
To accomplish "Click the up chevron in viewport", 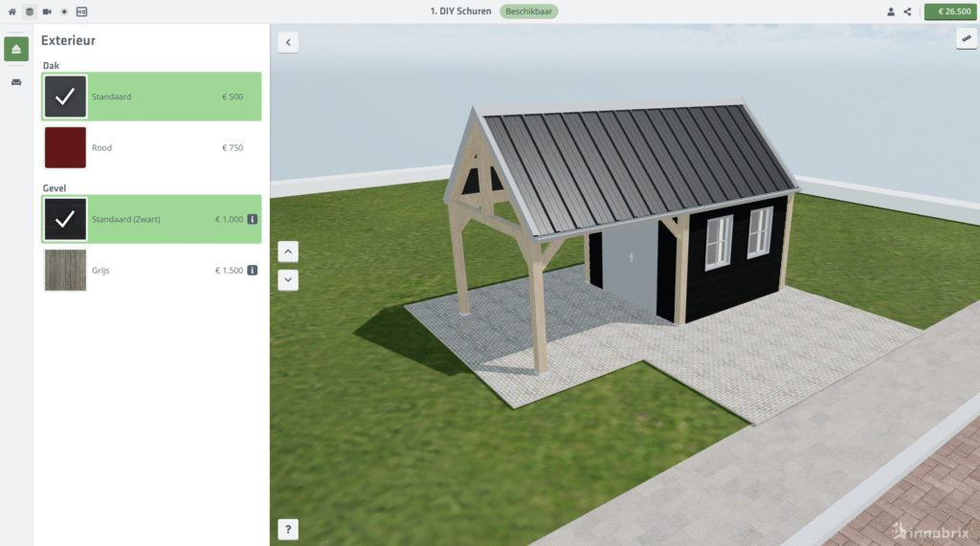I will (289, 251).
